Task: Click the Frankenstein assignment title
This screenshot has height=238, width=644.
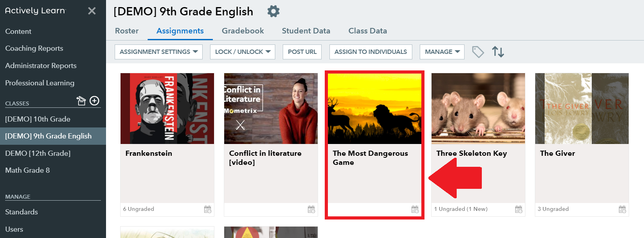Action: tap(149, 153)
